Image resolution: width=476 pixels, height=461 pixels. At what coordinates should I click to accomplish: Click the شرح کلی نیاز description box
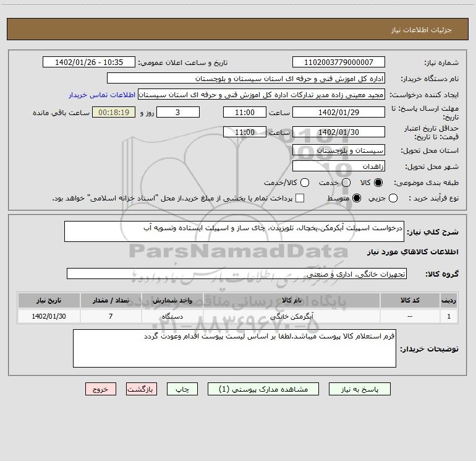click(234, 231)
